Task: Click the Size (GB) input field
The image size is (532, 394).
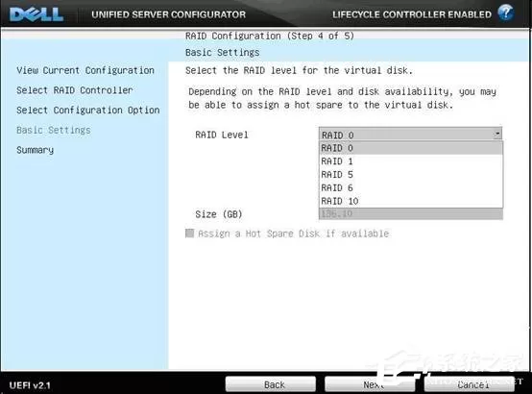Action: pyautogui.click(x=411, y=213)
